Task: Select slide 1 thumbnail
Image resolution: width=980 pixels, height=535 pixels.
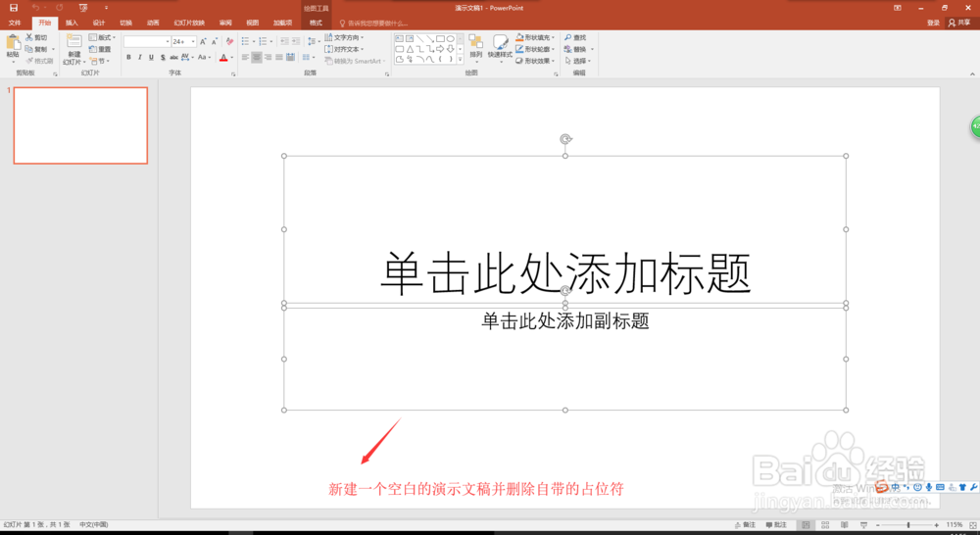Action: [80, 125]
